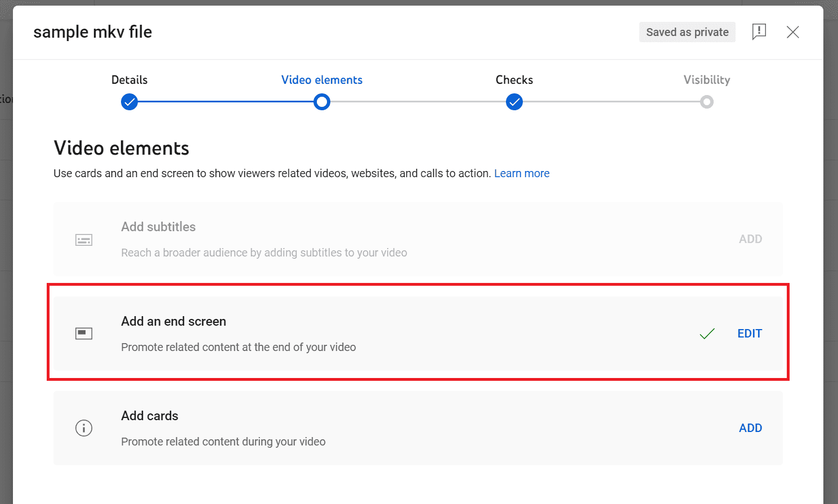Screen dimensions: 838x504
Task: Click the empty Visibility step circle
Action: [707, 102]
